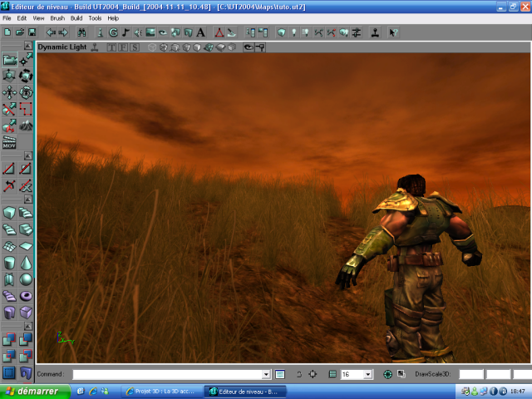The image size is (532, 399).
Task: Open the Brush menu
Action: [57, 17]
